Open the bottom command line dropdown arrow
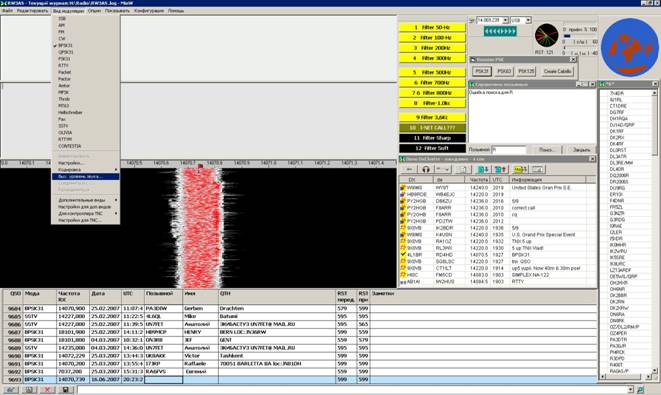Screen dimensions: 661x395 coord(631,390)
